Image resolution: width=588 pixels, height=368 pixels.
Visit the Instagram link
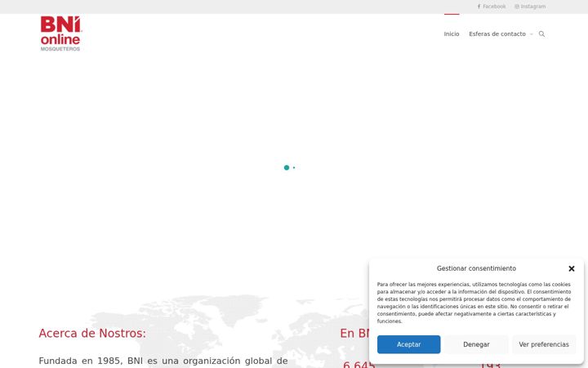point(530,7)
